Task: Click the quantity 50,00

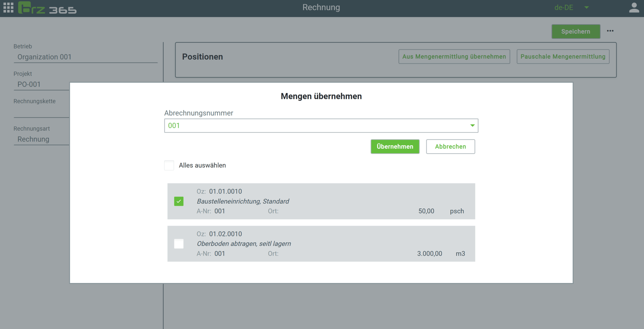Action: 426,211
